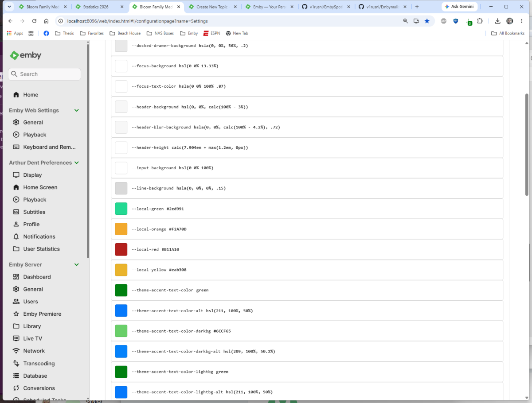Click the Emby logo
This screenshot has height=403, width=532.
tap(26, 55)
